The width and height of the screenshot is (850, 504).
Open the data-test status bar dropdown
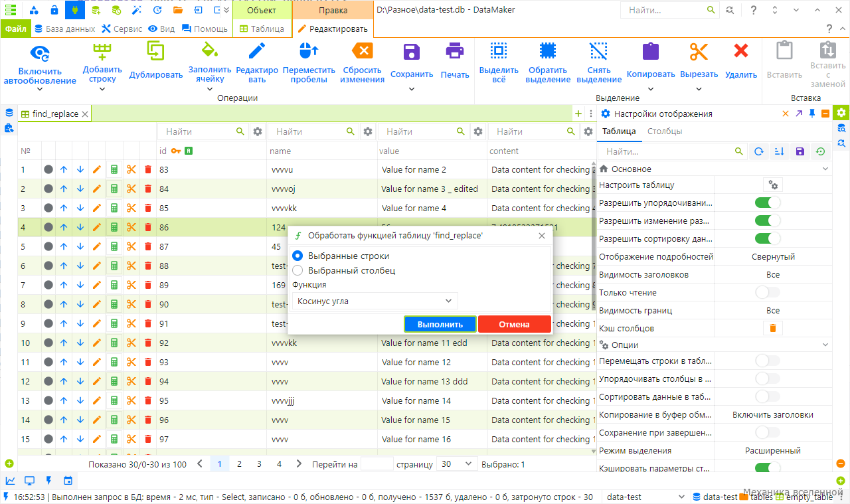point(647,497)
